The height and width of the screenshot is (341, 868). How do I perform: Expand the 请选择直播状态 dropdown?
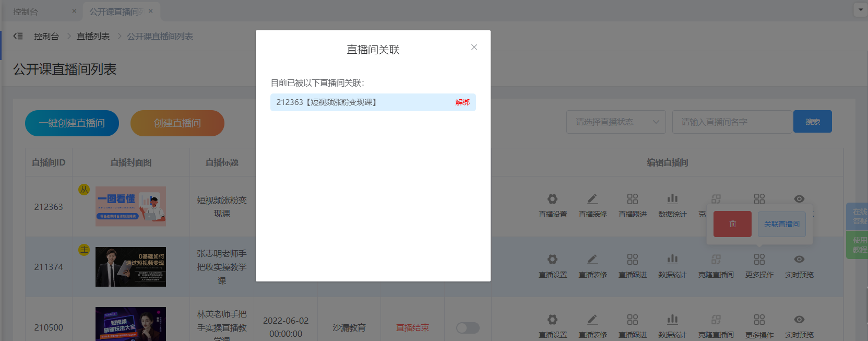click(616, 122)
